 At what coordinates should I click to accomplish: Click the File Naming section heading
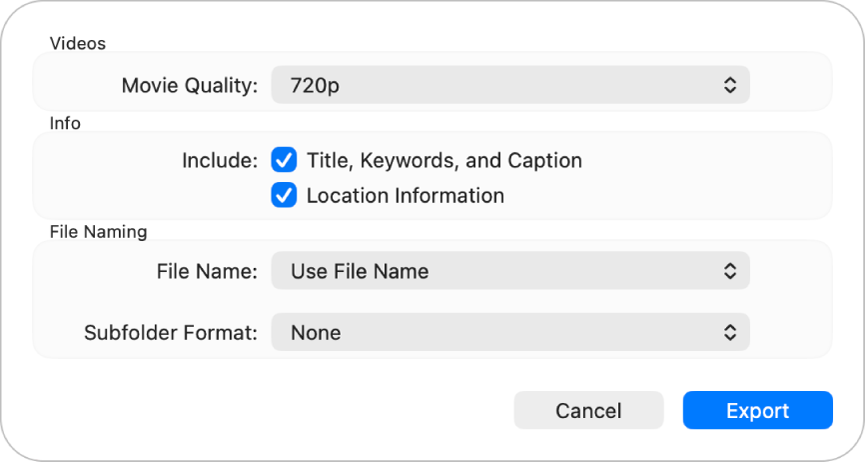point(98,232)
